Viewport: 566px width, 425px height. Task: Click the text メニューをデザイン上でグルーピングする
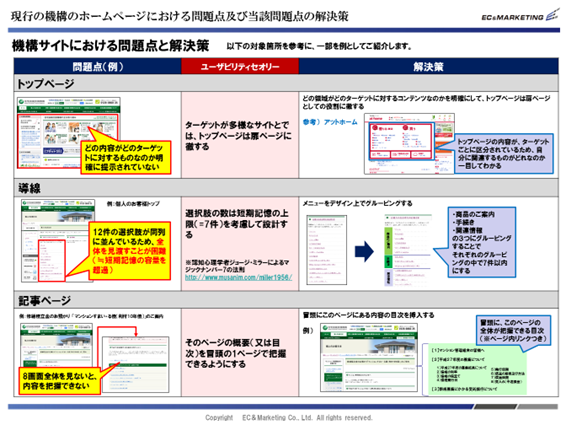[x=357, y=203]
